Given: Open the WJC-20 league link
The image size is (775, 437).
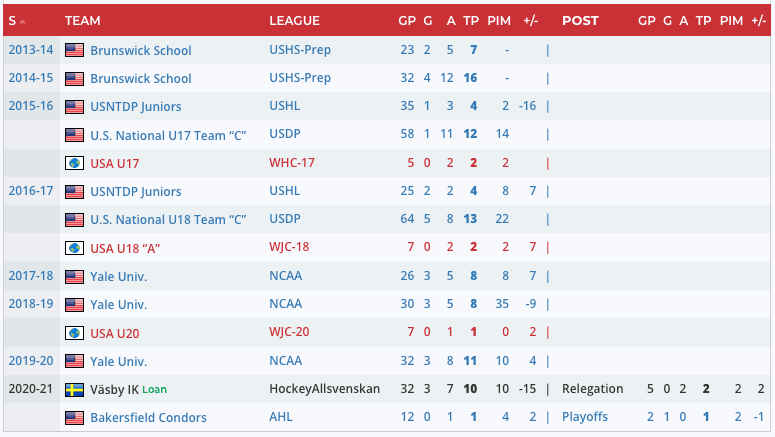Looking at the screenshot, I should tap(292, 333).
